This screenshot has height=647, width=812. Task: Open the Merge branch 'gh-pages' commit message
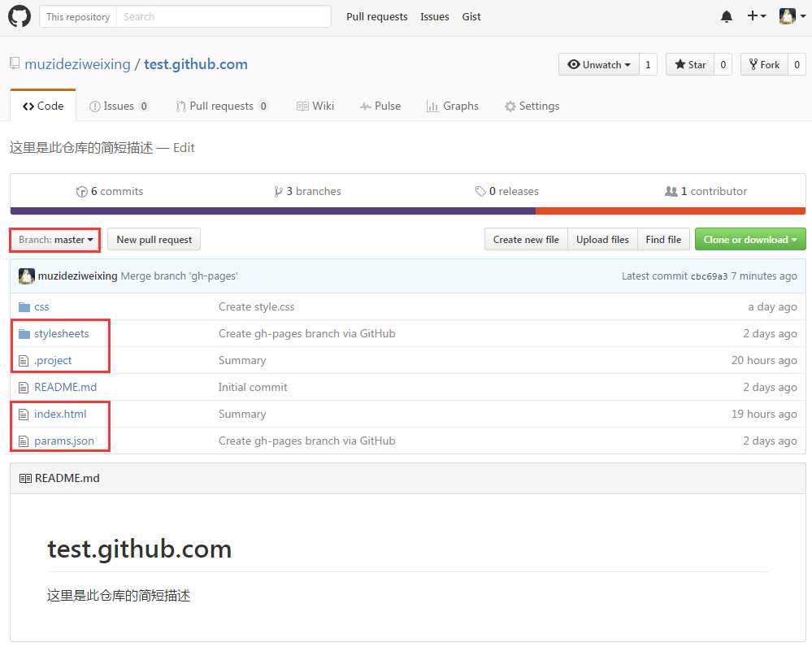pos(179,276)
